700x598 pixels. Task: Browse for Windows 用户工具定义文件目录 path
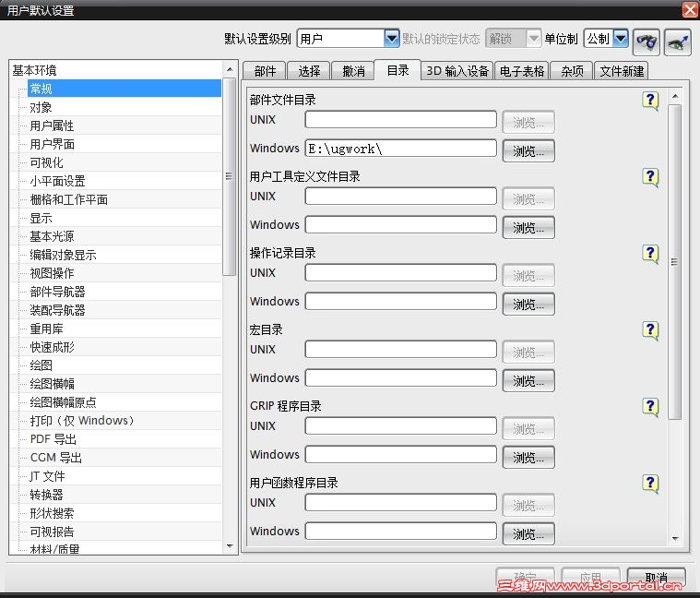pyautogui.click(x=528, y=228)
